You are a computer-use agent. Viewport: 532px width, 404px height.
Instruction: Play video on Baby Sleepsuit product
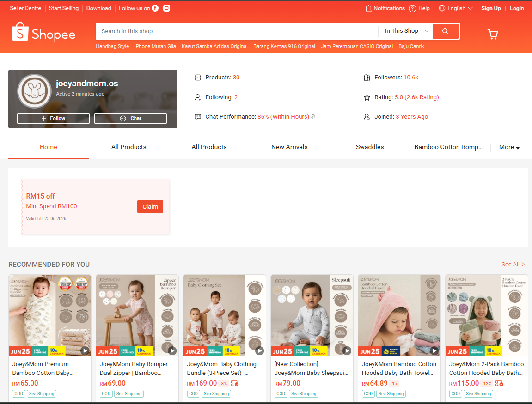[347, 350]
